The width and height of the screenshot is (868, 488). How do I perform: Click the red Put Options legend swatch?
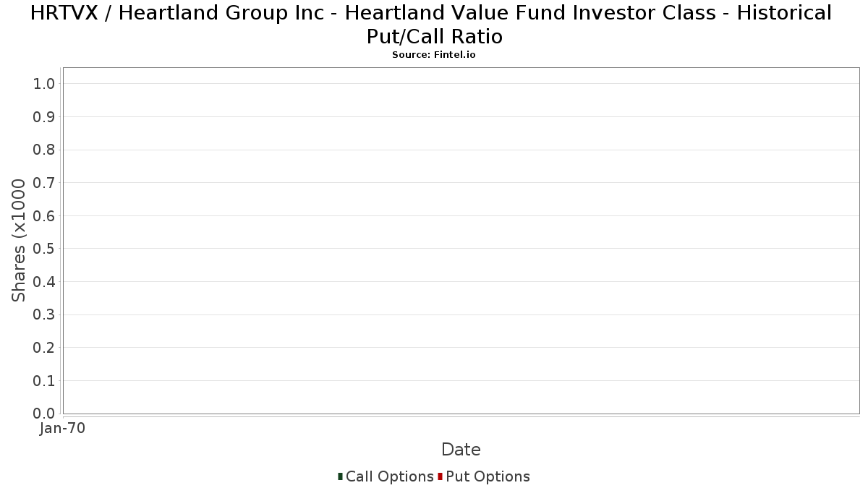(x=440, y=476)
